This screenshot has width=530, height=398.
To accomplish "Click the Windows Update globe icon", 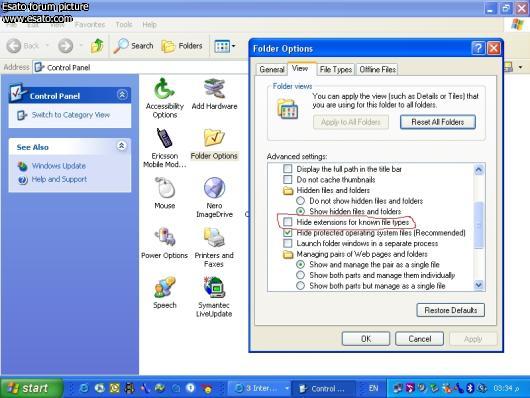I will [23, 166].
